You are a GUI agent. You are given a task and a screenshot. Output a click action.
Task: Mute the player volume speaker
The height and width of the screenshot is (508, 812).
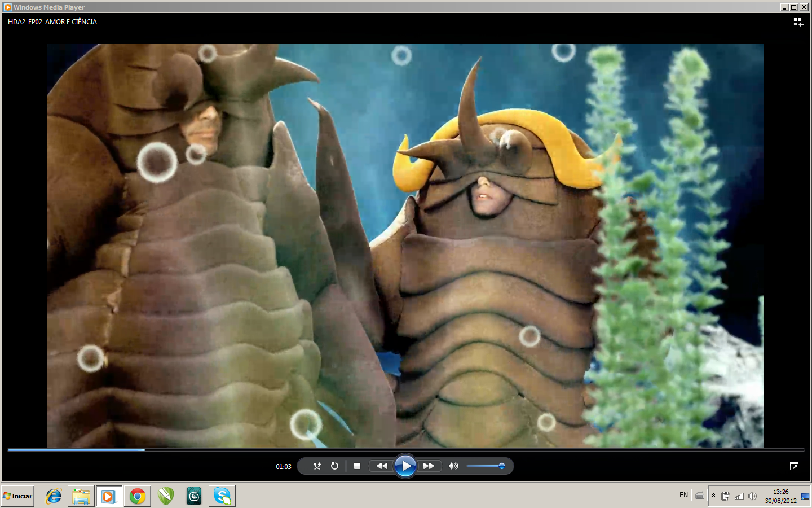(453, 466)
